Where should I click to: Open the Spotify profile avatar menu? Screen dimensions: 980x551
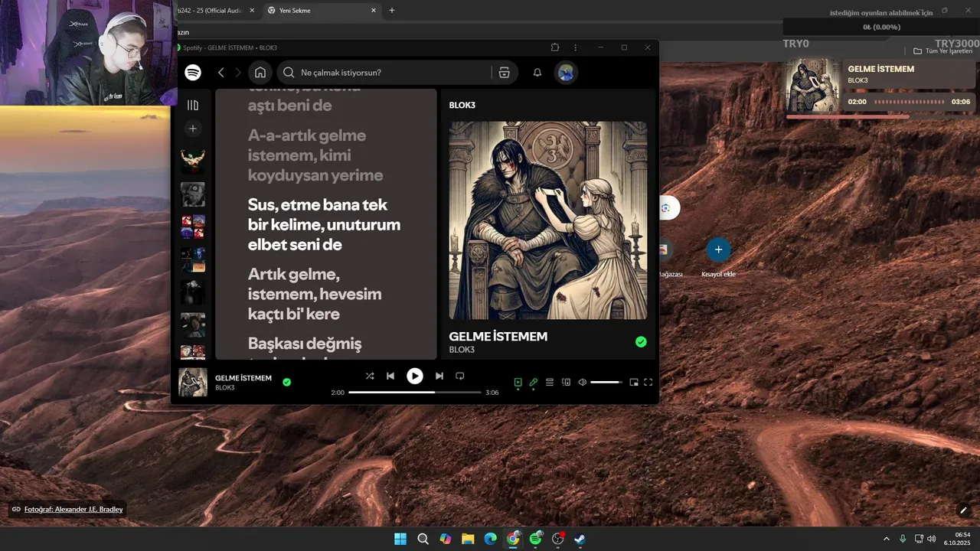click(x=566, y=73)
